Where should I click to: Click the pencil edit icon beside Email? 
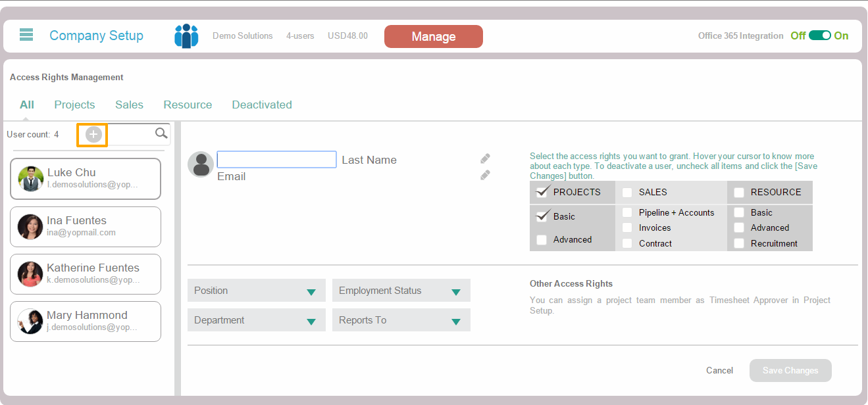[485, 175]
